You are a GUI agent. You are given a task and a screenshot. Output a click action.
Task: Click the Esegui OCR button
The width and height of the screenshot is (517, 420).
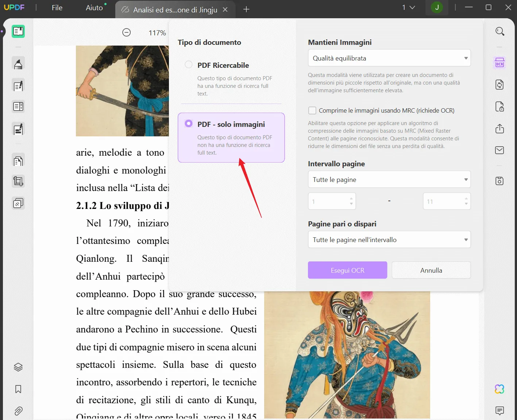(x=347, y=270)
